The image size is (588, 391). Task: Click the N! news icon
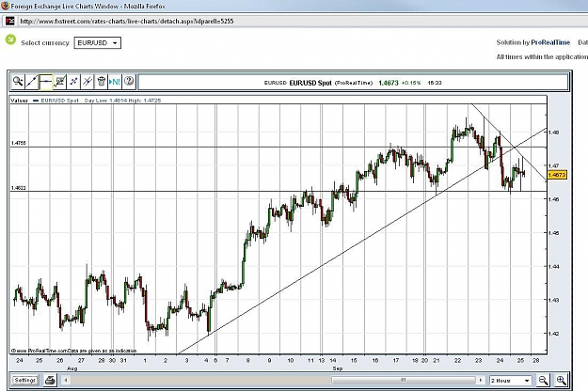click(115, 81)
